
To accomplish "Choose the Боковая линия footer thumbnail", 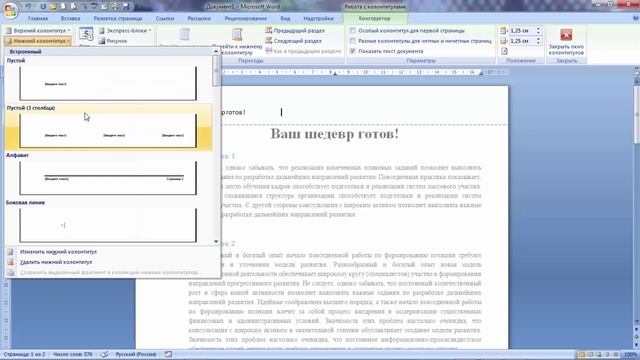I will [x=108, y=225].
